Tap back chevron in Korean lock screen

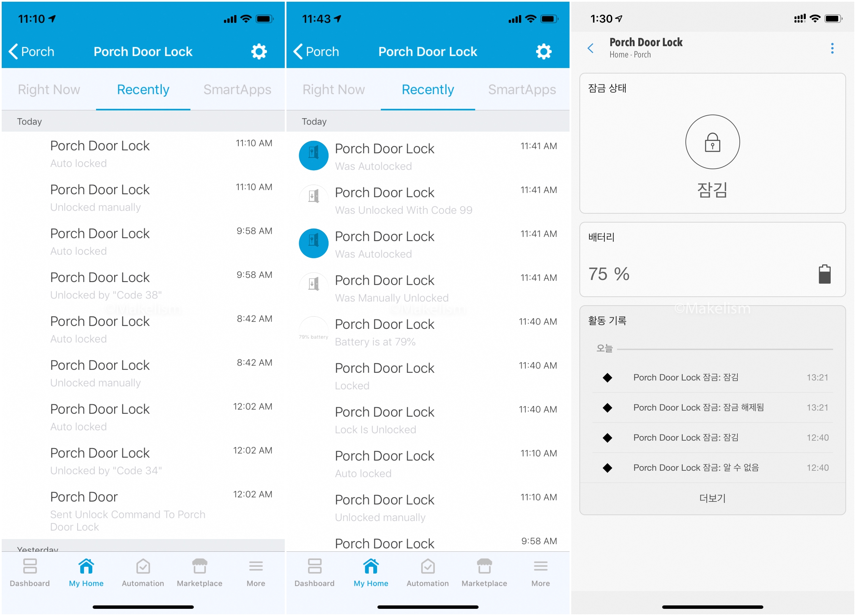(591, 48)
